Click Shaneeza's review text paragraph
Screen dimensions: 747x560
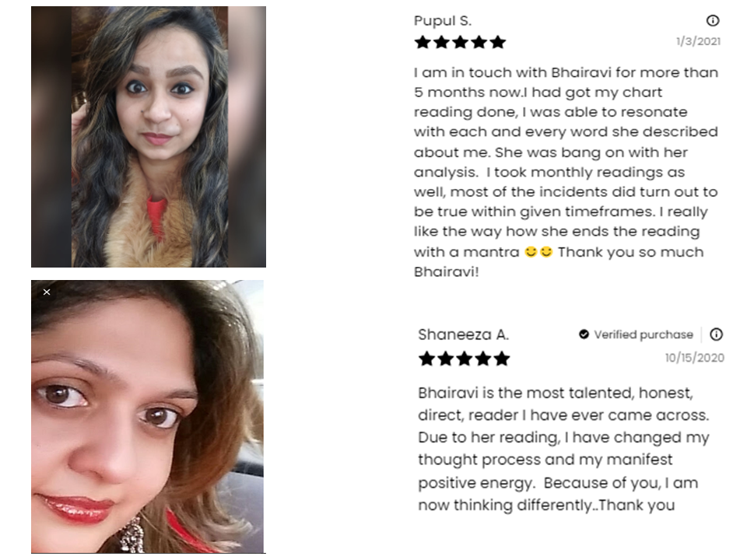coord(564,449)
